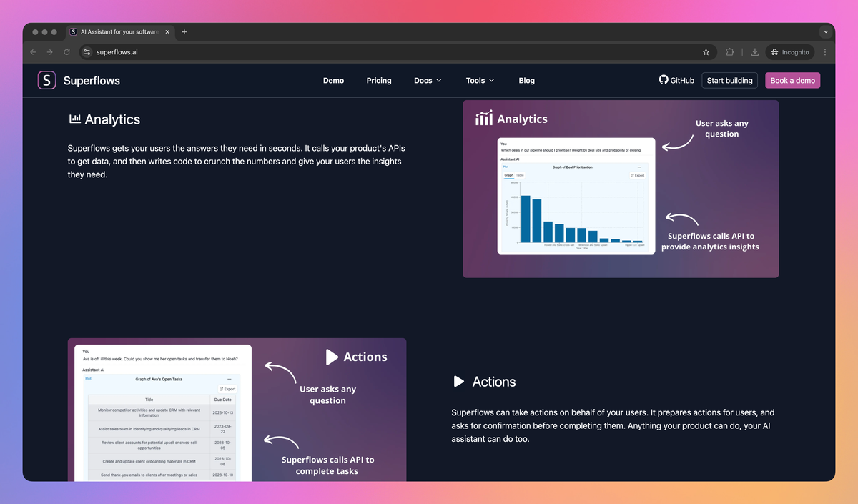Click the Incognito indicator button

[790, 52]
